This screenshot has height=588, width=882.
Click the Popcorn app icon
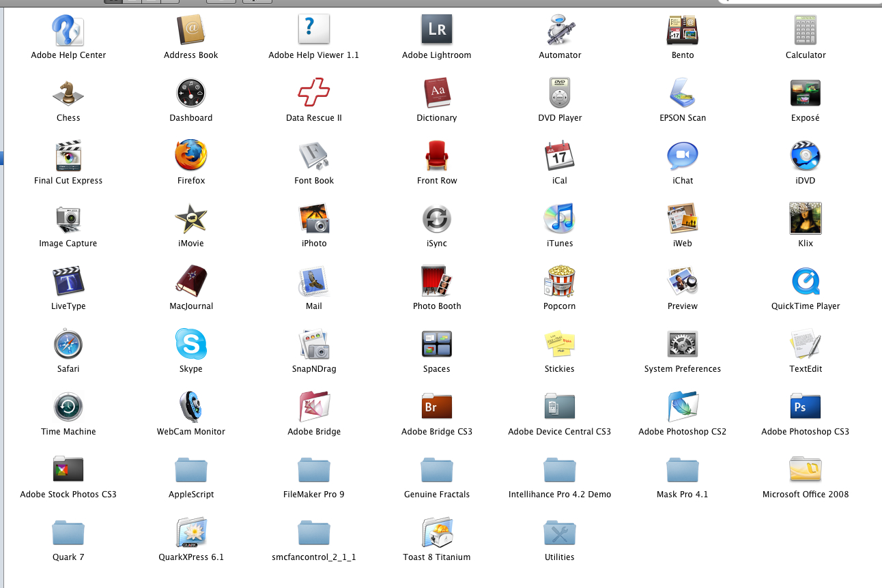coord(560,281)
